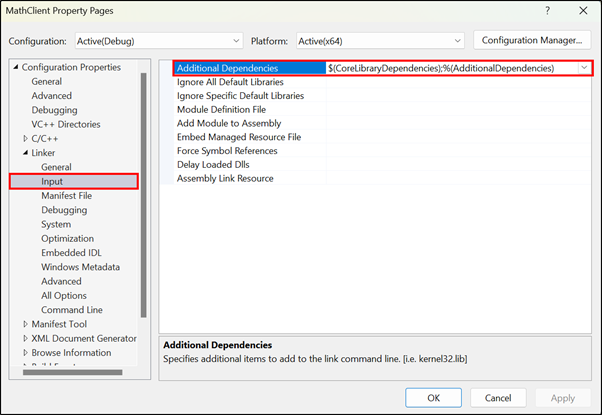Viewport: 602px width, 415px height.
Task: Select Add Module to Assembly property
Action: (229, 124)
